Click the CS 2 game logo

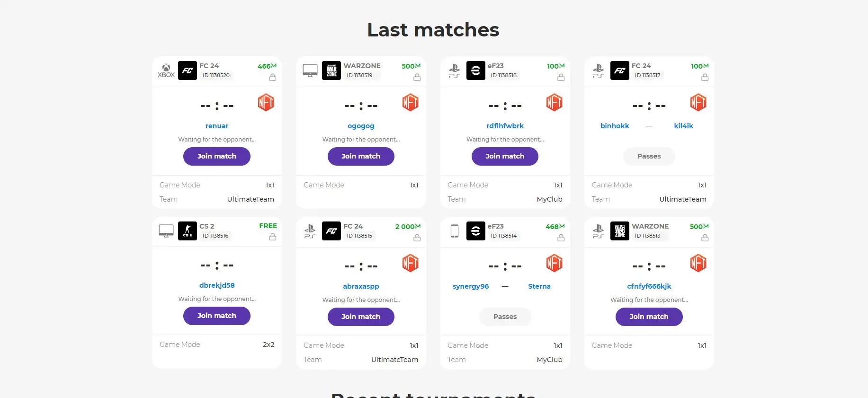tap(187, 231)
